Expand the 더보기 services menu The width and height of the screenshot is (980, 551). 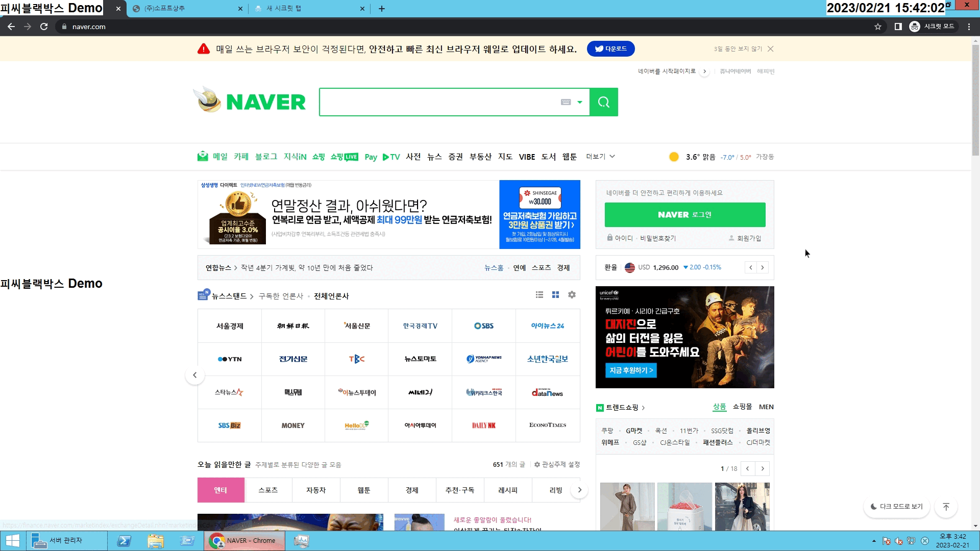pyautogui.click(x=600, y=157)
